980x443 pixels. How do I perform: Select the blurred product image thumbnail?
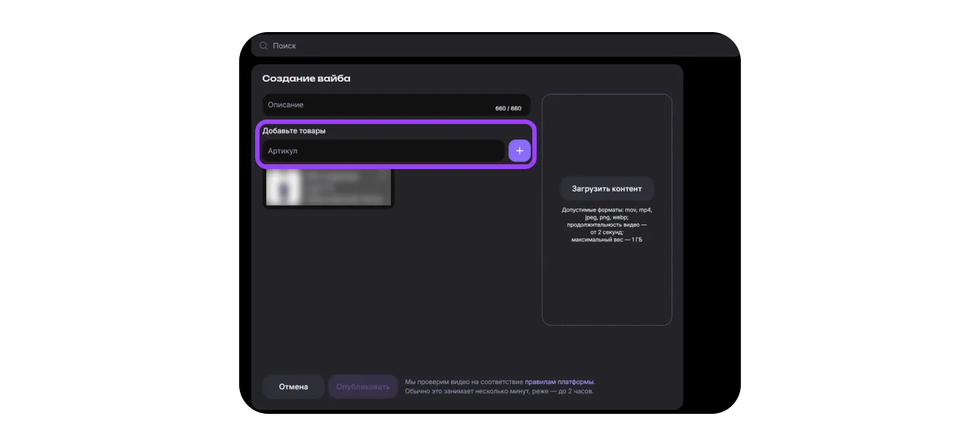pos(282,187)
